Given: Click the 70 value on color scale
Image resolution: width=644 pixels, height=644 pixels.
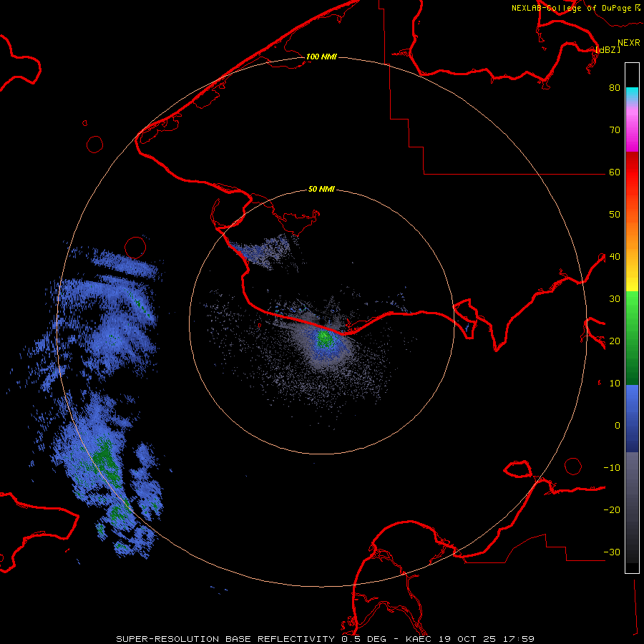Looking at the screenshot, I should [615, 130].
